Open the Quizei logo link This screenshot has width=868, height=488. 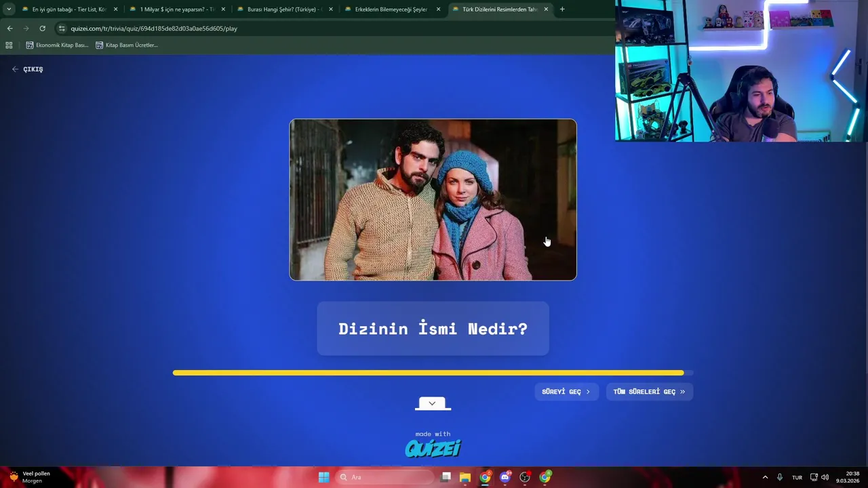[433, 448]
